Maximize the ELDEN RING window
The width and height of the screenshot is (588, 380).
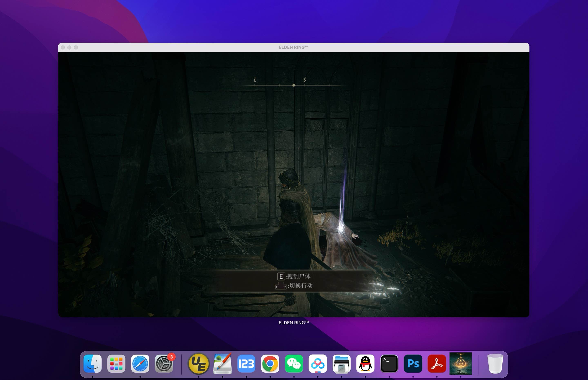(x=76, y=47)
